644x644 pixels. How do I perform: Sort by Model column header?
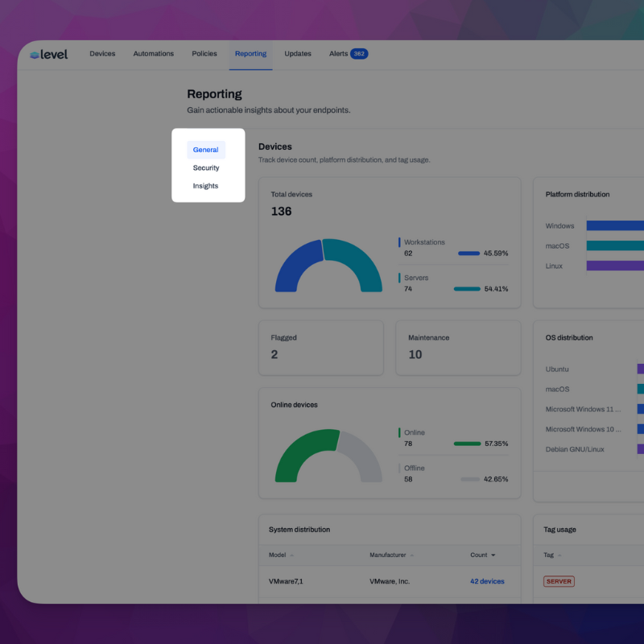pyautogui.click(x=281, y=555)
